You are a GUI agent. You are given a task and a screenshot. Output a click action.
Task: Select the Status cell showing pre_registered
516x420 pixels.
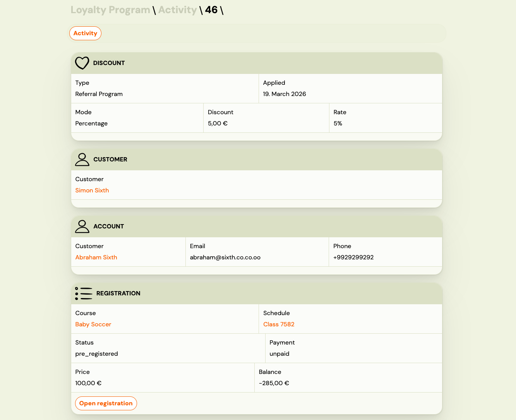(x=96, y=353)
